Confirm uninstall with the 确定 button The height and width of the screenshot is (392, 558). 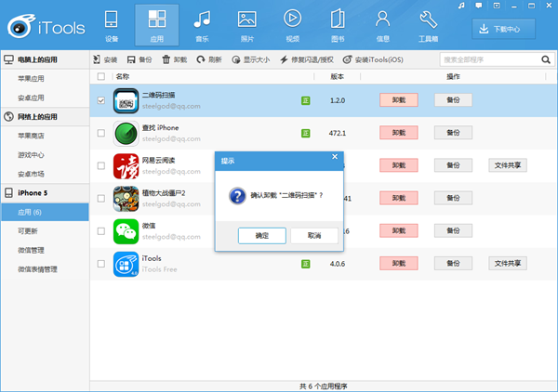click(x=262, y=235)
